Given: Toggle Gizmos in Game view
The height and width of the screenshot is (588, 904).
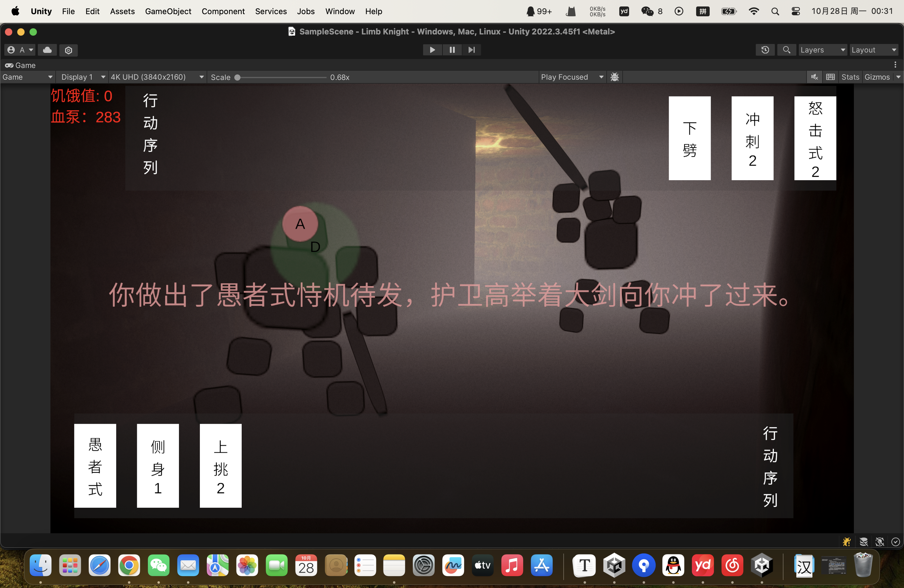Looking at the screenshot, I should (877, 77).
